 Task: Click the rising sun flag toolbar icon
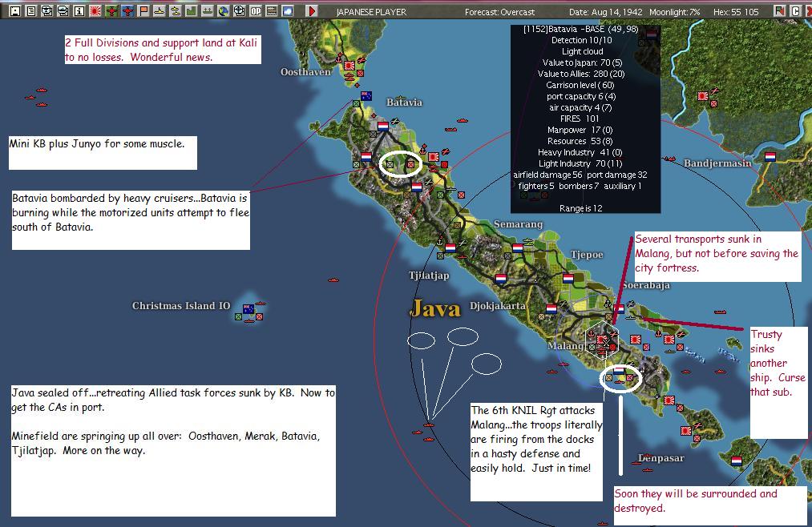[95, 11]
